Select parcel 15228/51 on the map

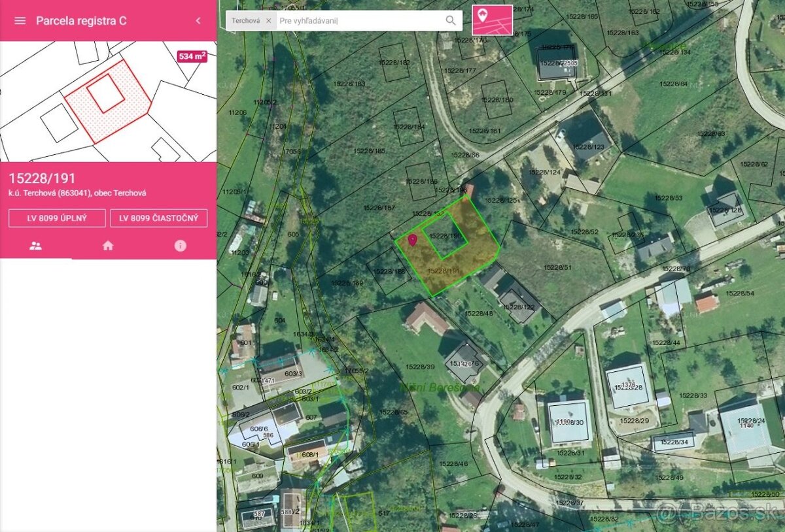pyautogui.click(x=557, y=267)
